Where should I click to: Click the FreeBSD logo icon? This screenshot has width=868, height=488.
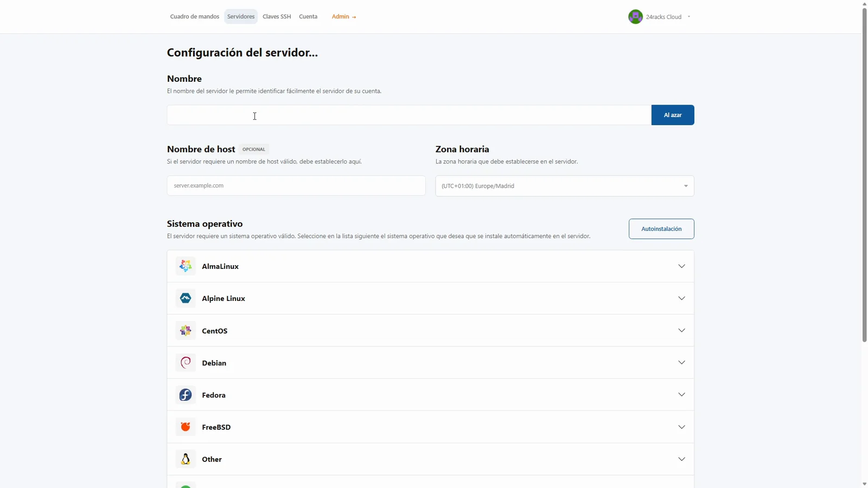point(186,427)
